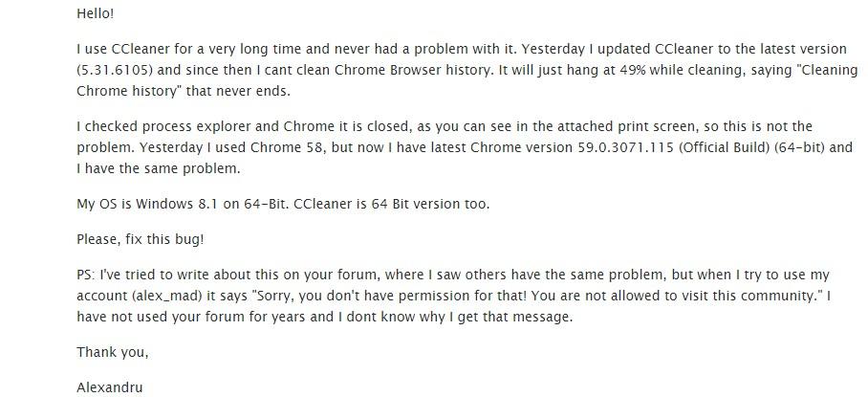Click the words "I have the same problem."
The height and width of the screenshot is (397, 868).
click(x=159, y=169)
